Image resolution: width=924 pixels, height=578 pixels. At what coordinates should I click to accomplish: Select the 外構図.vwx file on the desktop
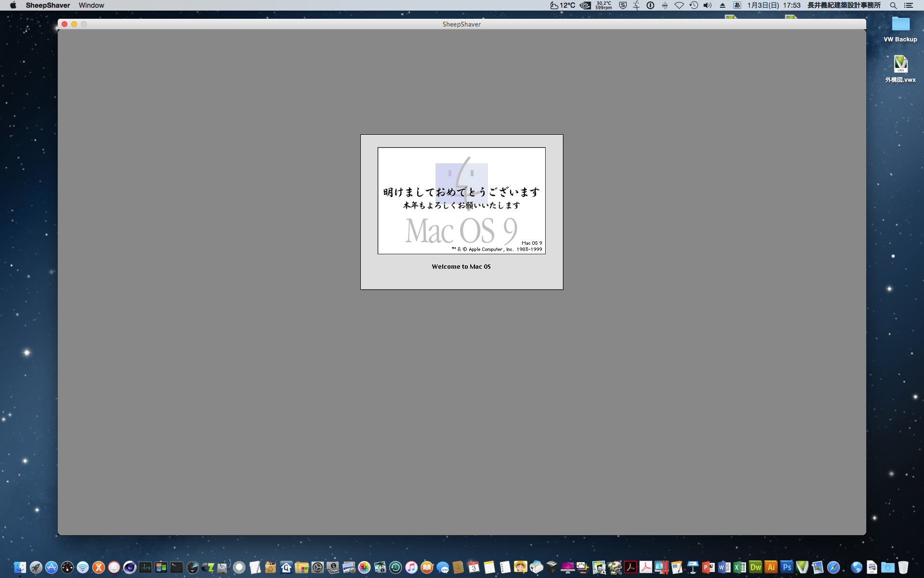coord(900,69)
